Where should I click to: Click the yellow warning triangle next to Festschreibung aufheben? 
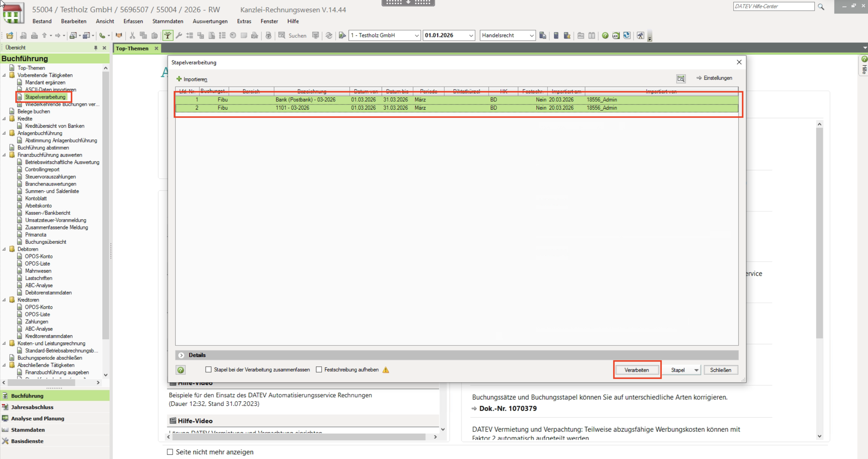pos(386,370)
